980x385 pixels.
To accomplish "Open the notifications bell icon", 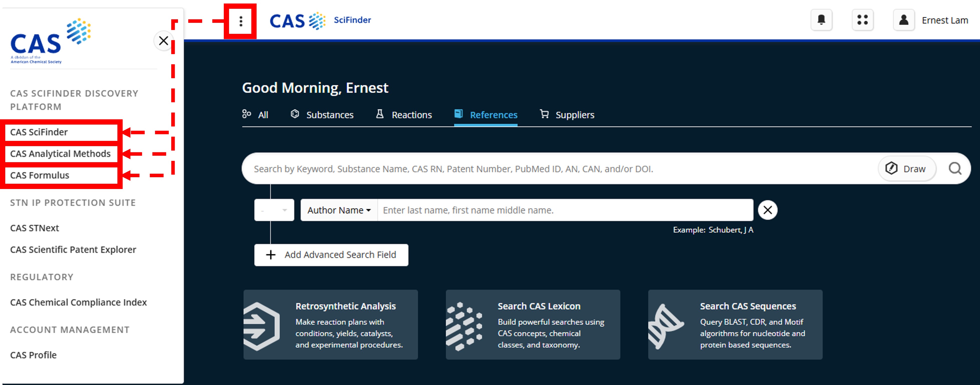I will pos(822,20).
